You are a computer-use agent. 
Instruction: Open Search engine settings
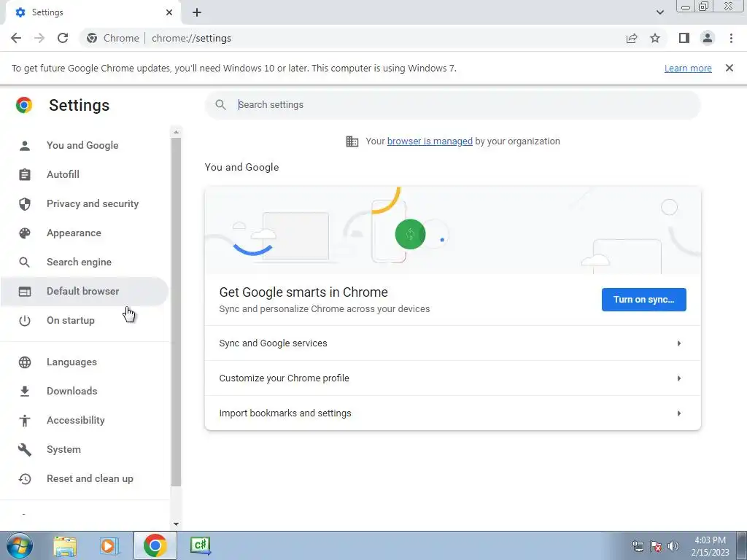[85, 262]
